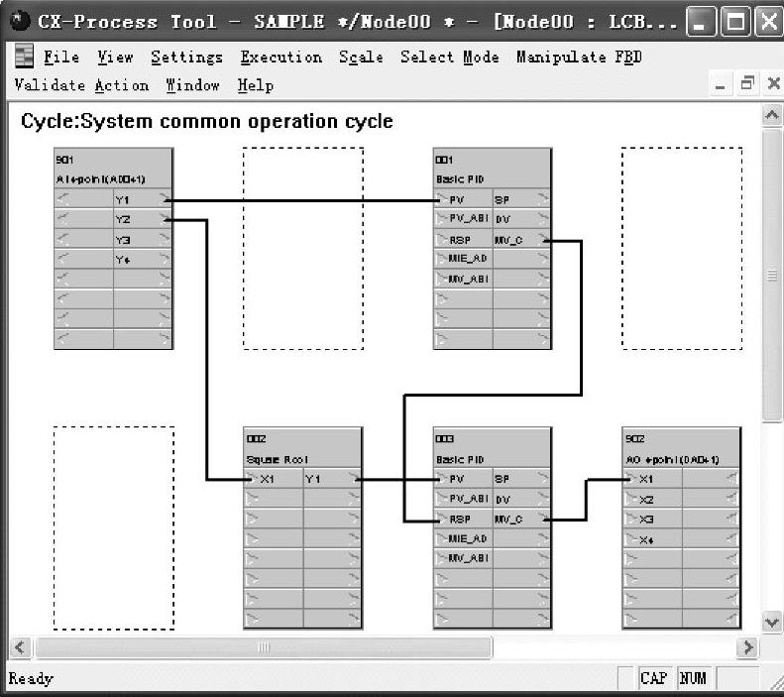Select empty dashed slot below block 901
This screenshot has width=784, height=697.
coord(114,528)
